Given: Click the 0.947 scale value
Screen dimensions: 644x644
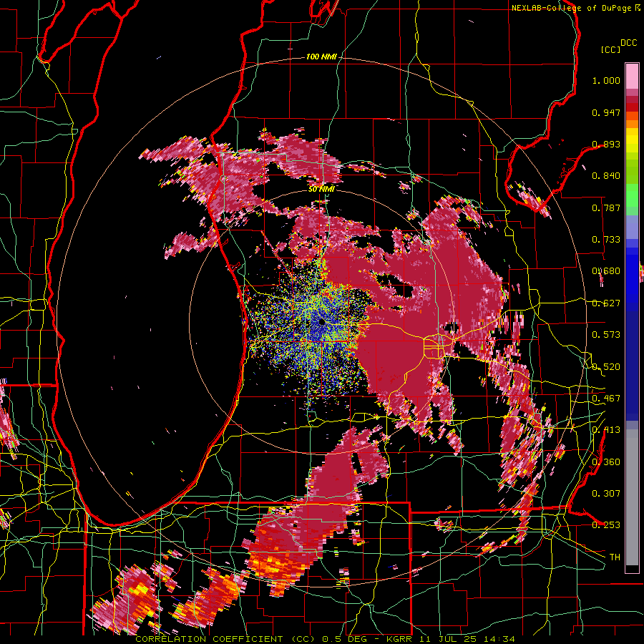Looking at the screenshot, I should tap(606, 112).
